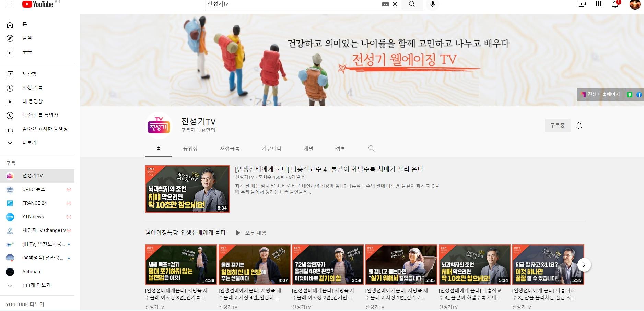The width and height of the screenshot is (644, 311).
Task: Switch to the 동영상 tab
Action: (x=190, y=149)
